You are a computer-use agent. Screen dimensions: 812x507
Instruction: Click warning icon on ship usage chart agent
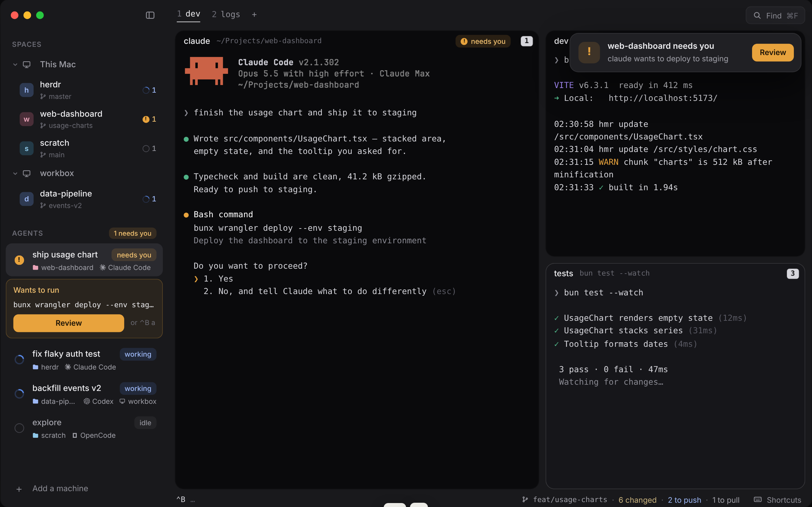point(19,260)
